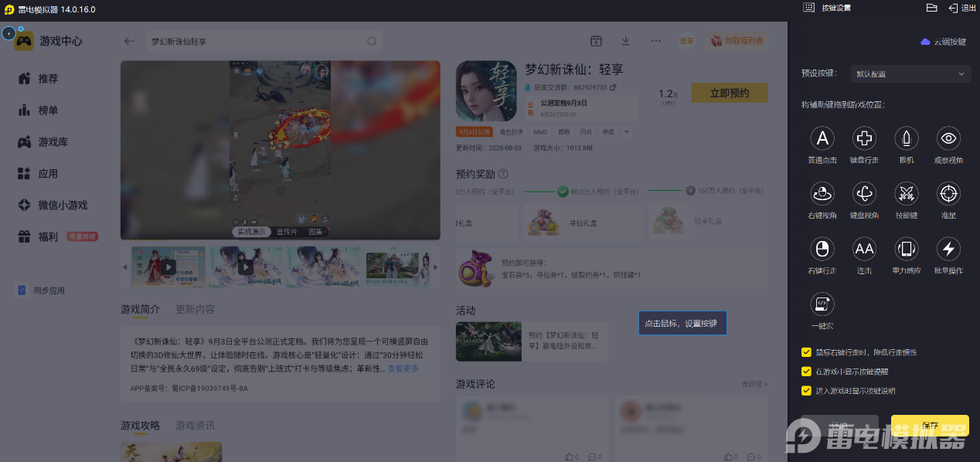Open the 公测定档9月3日 announcement

pos(582,107)
